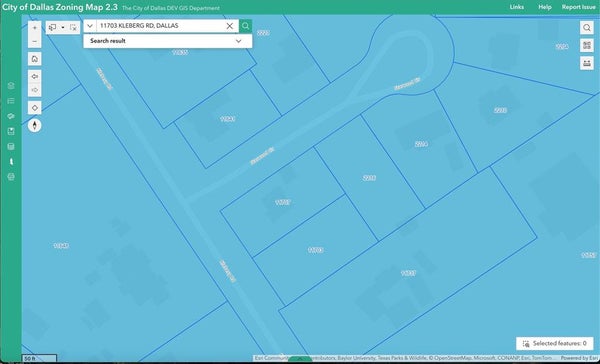Image resolution: width=600 pixels, height=364 pixels.
Task: Open the Links menu
Action: (x=517, y=7)
